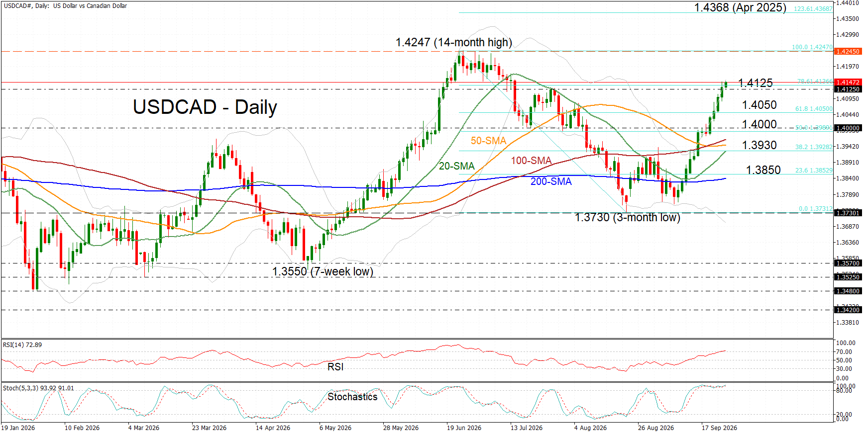Select the 1.4125 resistance level label
The width and height of the screenshot is (868, 434).
pyautogui.click(x=755, y=83)
